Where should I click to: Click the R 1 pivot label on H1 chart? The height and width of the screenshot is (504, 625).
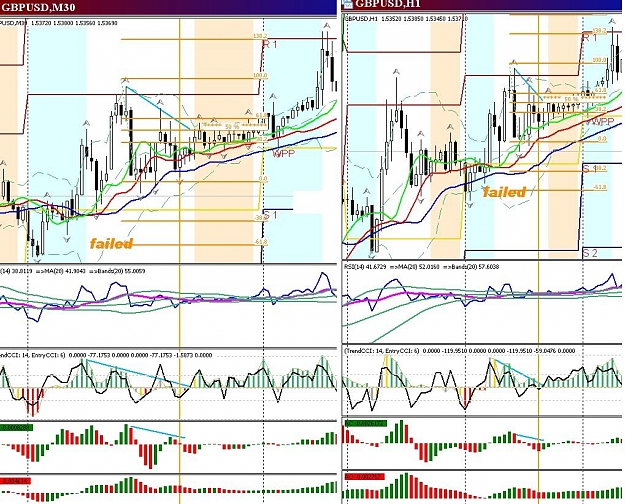pyautogui.click(x=590, y=38)
